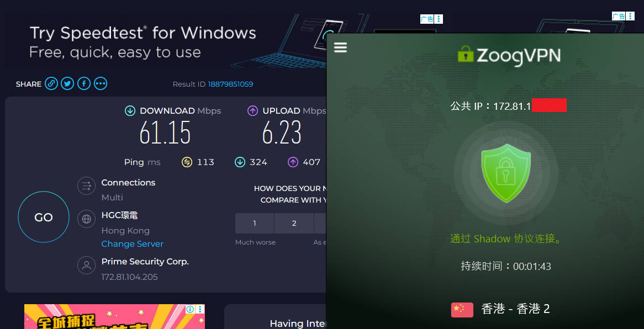Open more share options icon

coord(101,84)
